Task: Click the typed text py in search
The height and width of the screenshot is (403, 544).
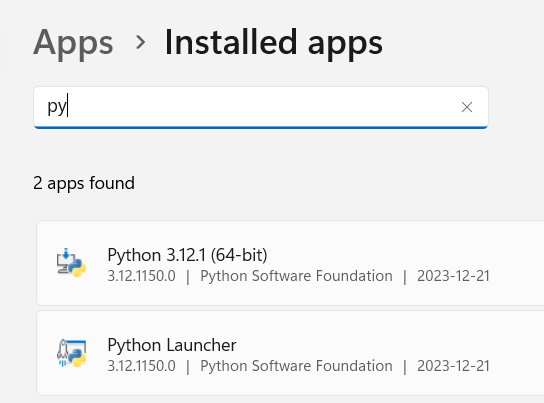Action: coord(57,107)
